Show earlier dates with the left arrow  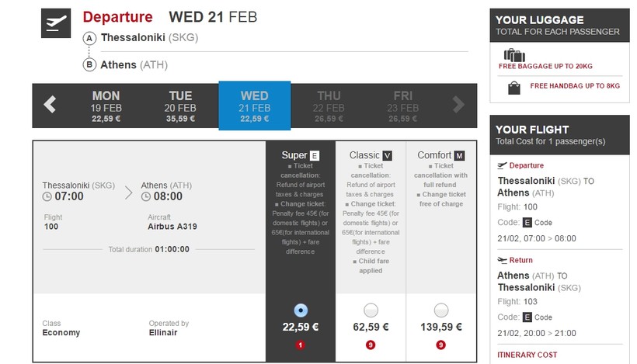(x=50, y=105)
